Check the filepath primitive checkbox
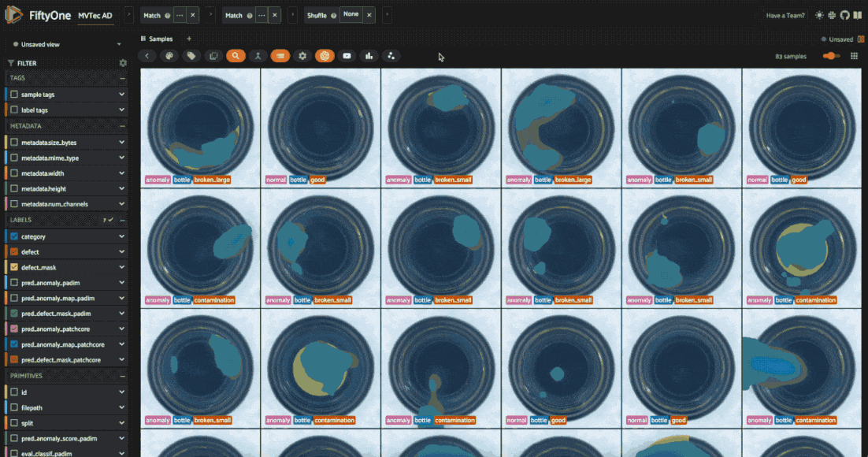The image size is (868, 457). coord(14,407)
